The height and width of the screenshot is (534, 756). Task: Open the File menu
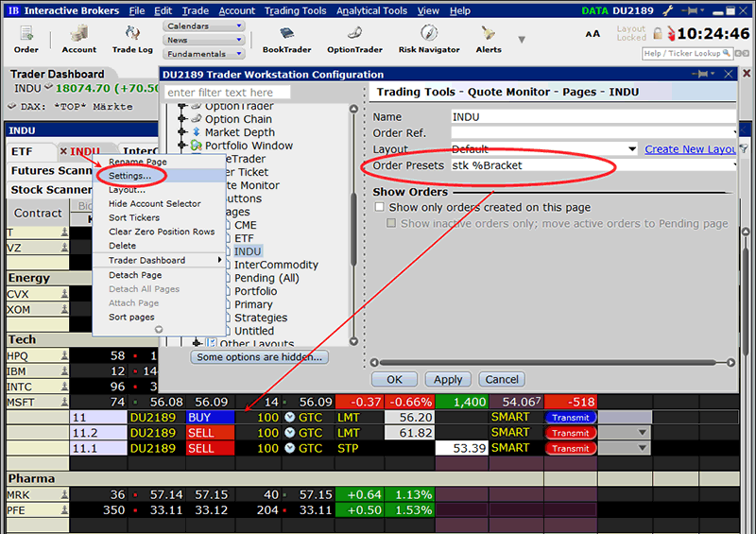(137, 10)
